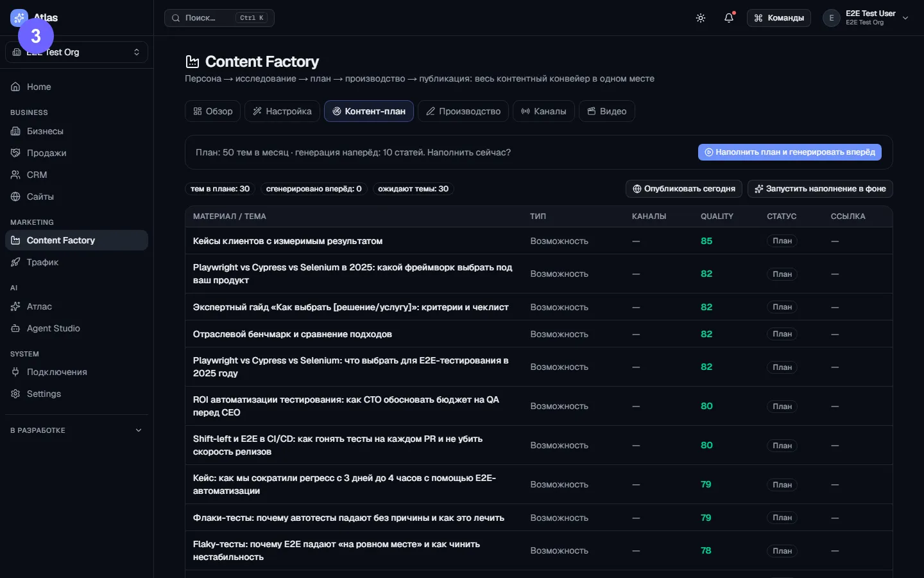Click the Опубликовать сегодня button
Viewport: 924px width, 578px height.
click(684, 189)
